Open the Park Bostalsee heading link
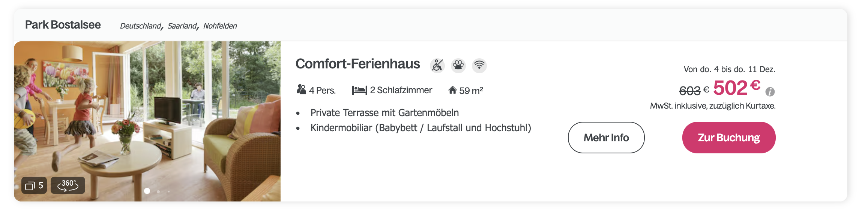This screenshot has width=868, height=212. (x=63, y=25)
